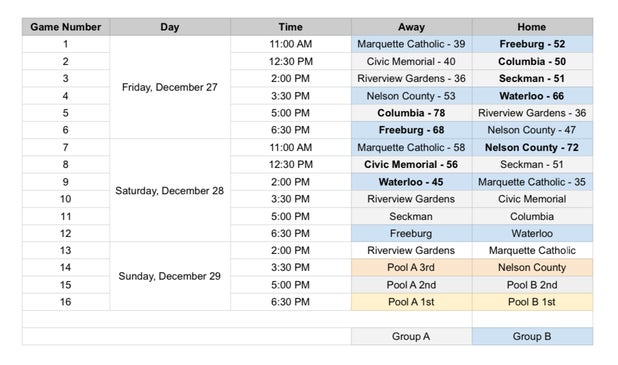Select the Pool B 1st cell

pos(532,302)
